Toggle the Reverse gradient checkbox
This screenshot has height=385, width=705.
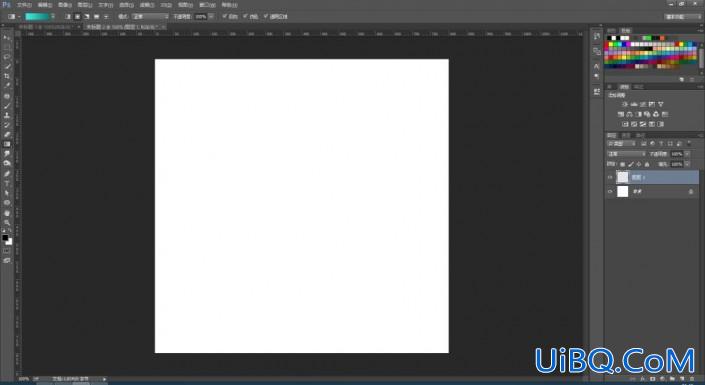click(224, 16)
